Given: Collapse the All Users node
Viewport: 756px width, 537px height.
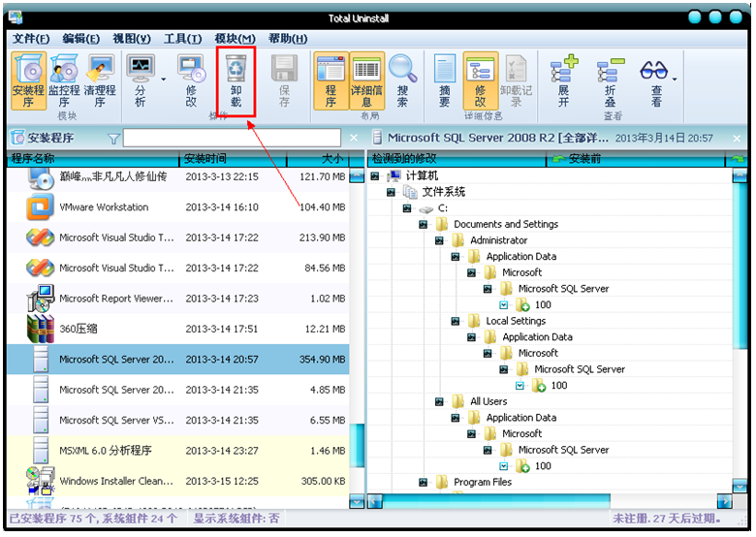Looking at the screenshot, I should pyautogui.click(x=439, y=401).
